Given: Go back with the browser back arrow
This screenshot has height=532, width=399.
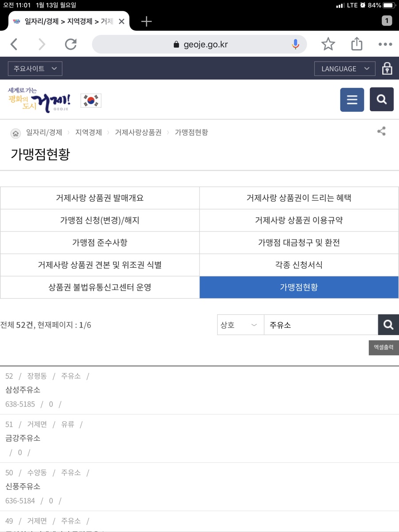Looking at the screenshot, I should pos(14,44).
